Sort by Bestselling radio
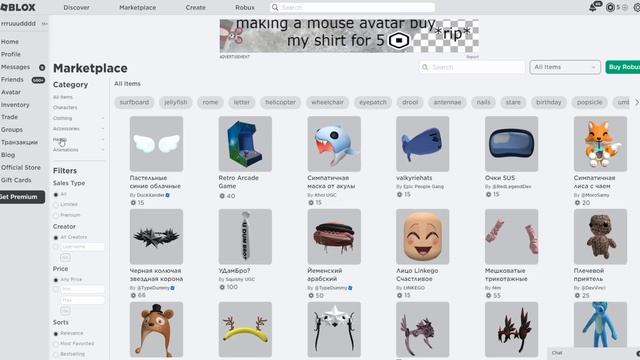The height and width of the screenshot is (360, 640). pos(56,354)
